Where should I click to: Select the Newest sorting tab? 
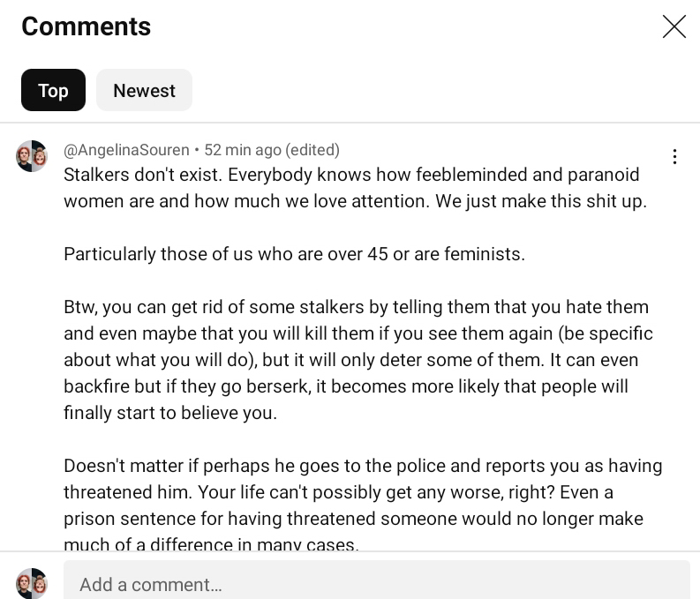pyautogui.click(x=144, y=90)
